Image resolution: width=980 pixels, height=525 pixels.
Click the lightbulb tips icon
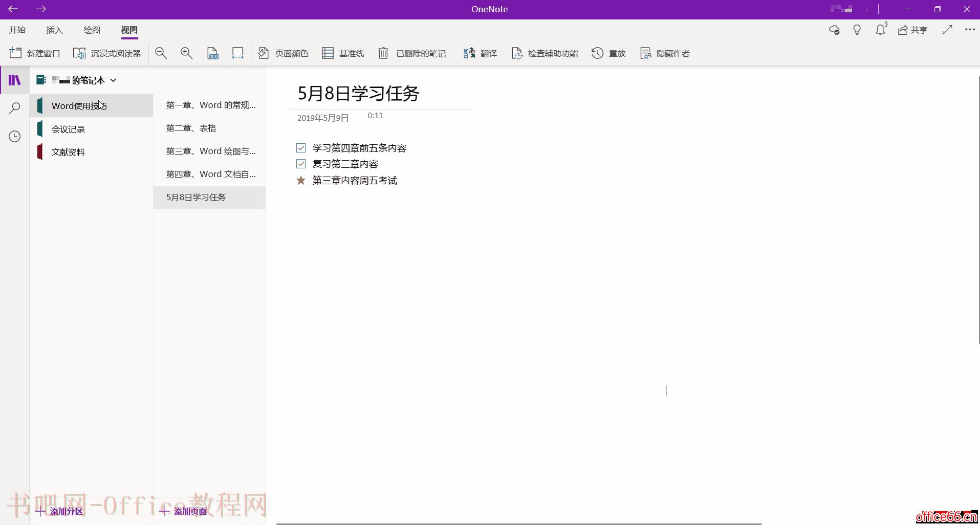click(857, 30)
